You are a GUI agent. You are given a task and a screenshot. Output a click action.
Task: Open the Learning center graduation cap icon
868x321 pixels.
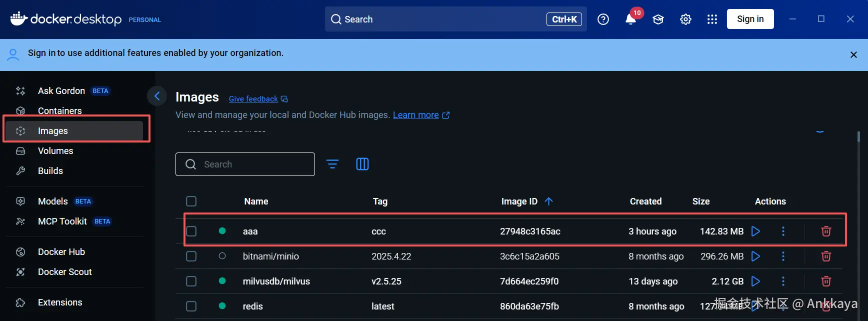pos(658,19)
